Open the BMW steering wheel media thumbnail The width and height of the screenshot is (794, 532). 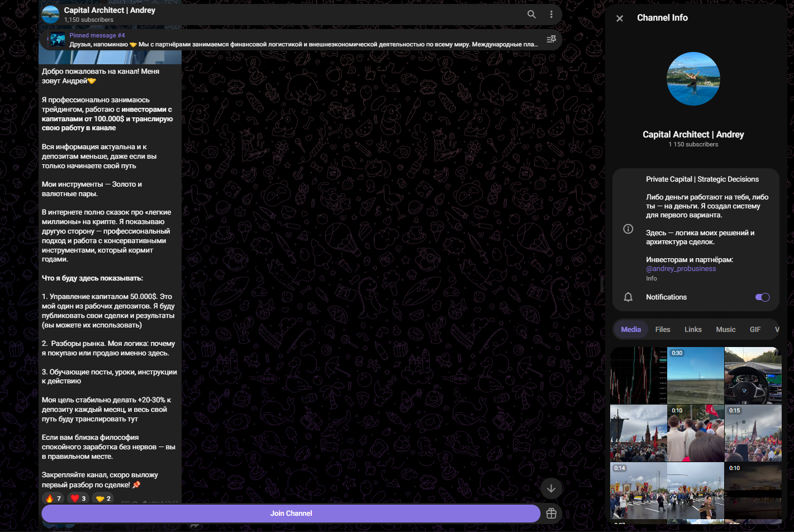click(x=753, y=376)
